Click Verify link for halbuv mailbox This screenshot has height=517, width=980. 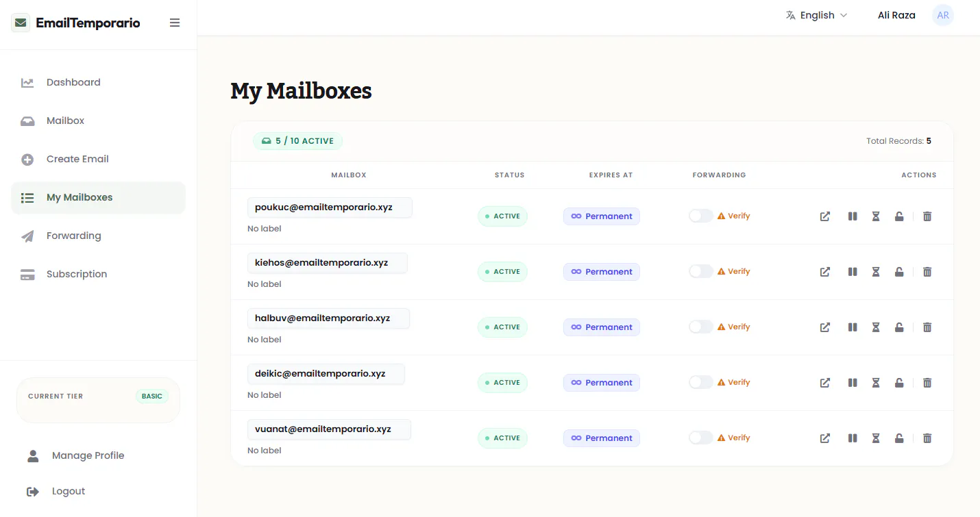[734, 327]
